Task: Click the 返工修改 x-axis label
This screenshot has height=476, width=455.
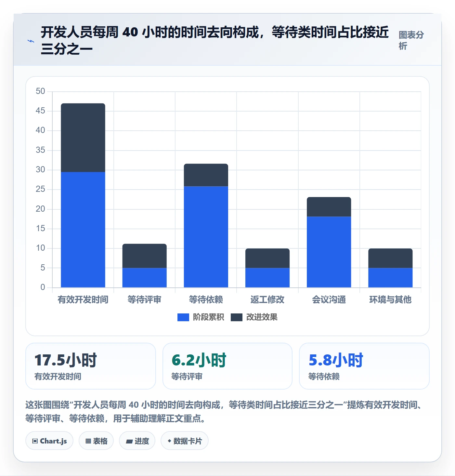Action: point(267,299)
